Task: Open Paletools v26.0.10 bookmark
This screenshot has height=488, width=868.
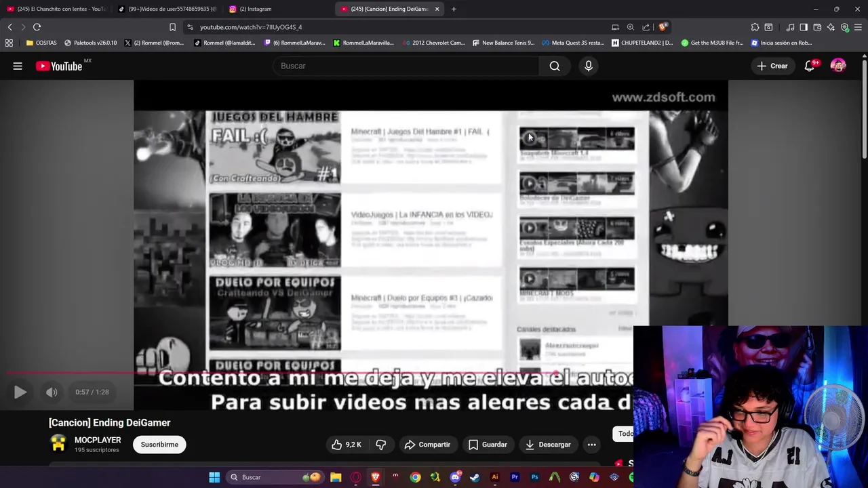Action: pos(90,43)
